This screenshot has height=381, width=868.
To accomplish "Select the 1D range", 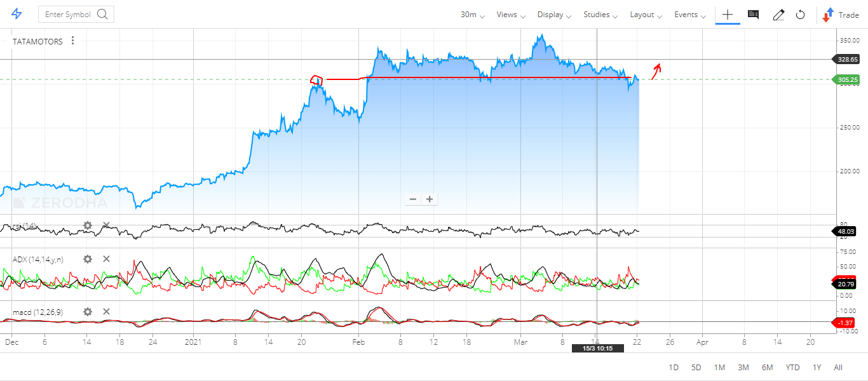I will (x=674, y=368).
